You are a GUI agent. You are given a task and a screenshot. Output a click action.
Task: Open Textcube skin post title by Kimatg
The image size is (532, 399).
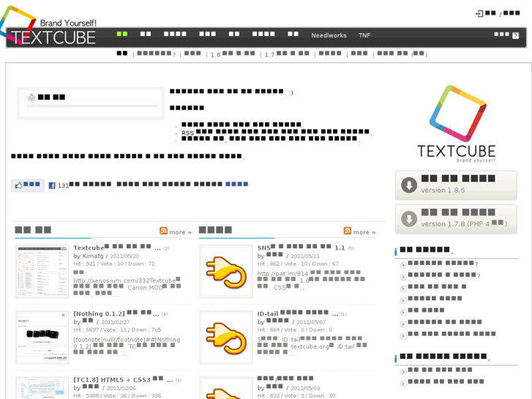117,247
